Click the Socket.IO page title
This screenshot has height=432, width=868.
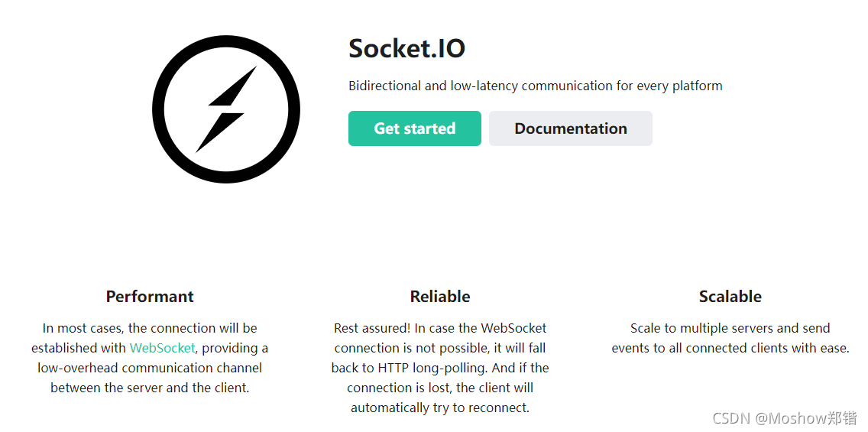tap(406, 49)
